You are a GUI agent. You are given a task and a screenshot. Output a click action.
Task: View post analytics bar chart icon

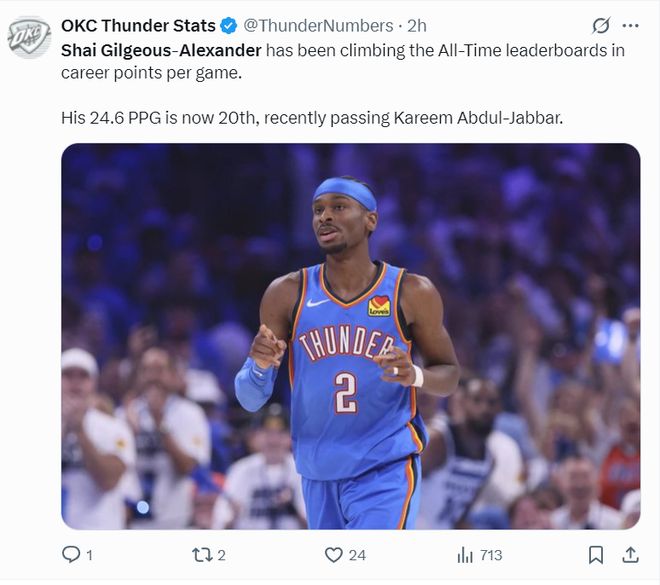point(465,554)
